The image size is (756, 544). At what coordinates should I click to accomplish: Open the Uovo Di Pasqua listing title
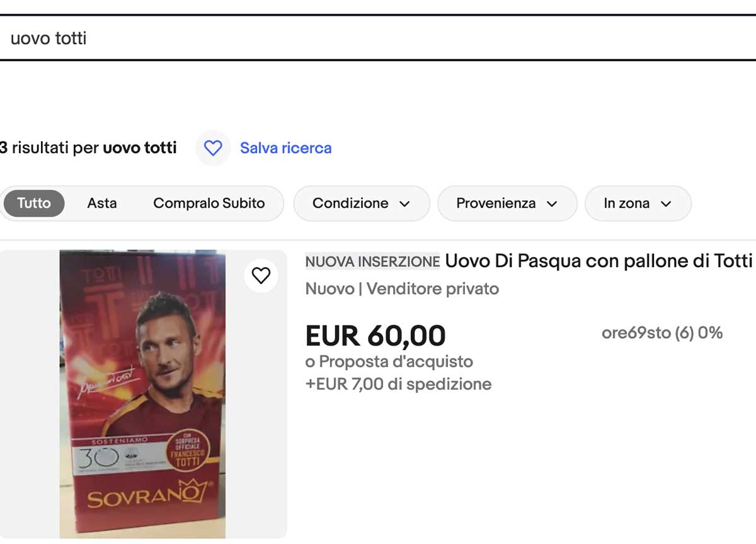598,261
